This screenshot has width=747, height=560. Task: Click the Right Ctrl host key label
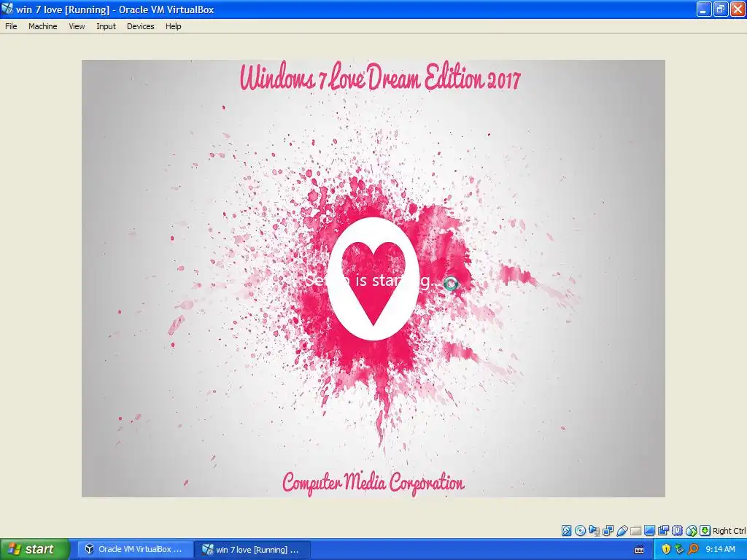click(x=729, y=531)
